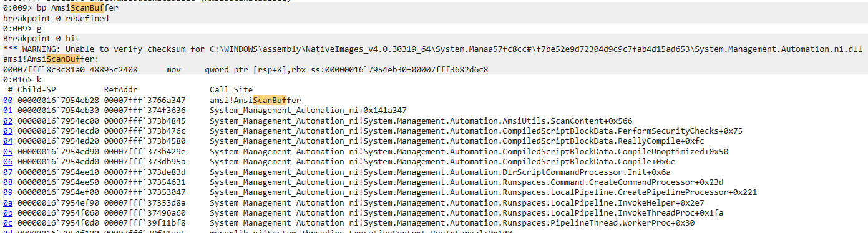Open stack frame 00 link
This screenshot has width=868, height=233.
(8, 100)
